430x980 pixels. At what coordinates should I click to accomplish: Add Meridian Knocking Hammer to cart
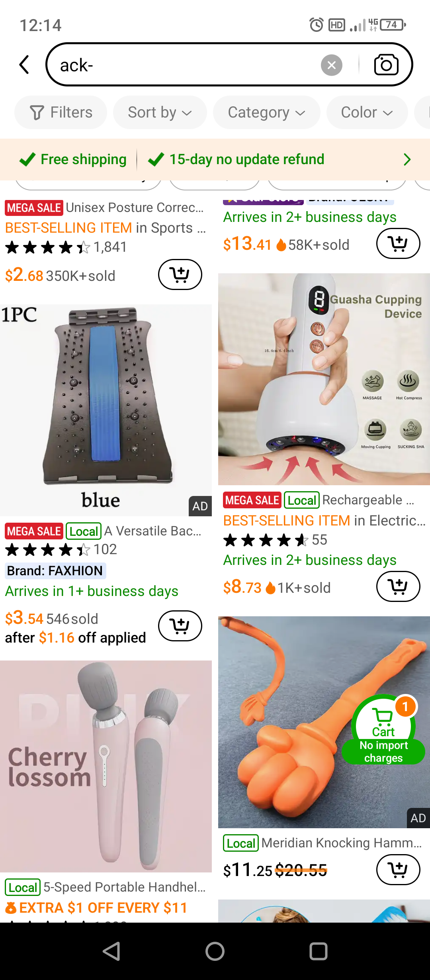(398, 870)
